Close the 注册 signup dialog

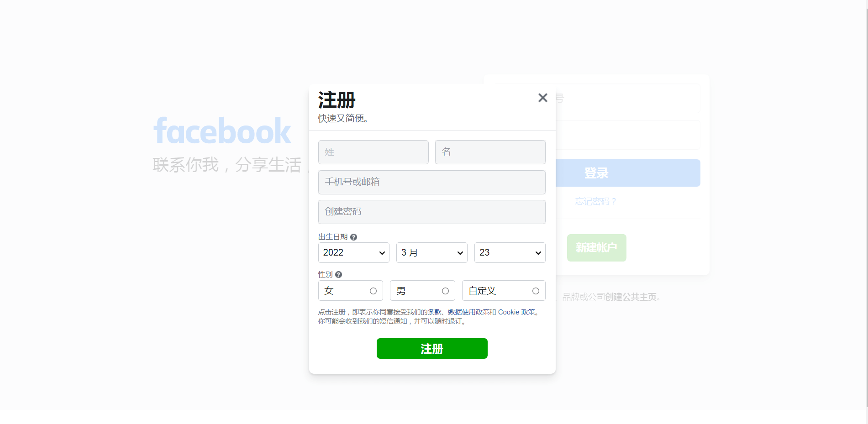[542, 98]
